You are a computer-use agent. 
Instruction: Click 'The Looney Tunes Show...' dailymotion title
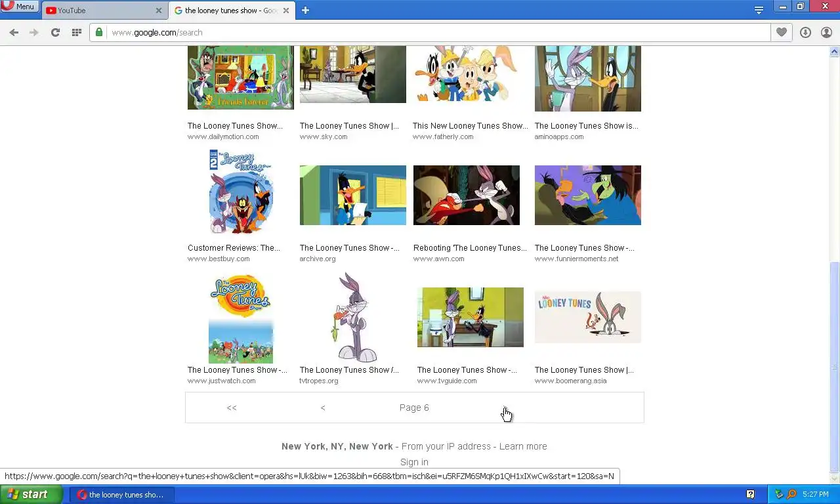coord(235,126)
